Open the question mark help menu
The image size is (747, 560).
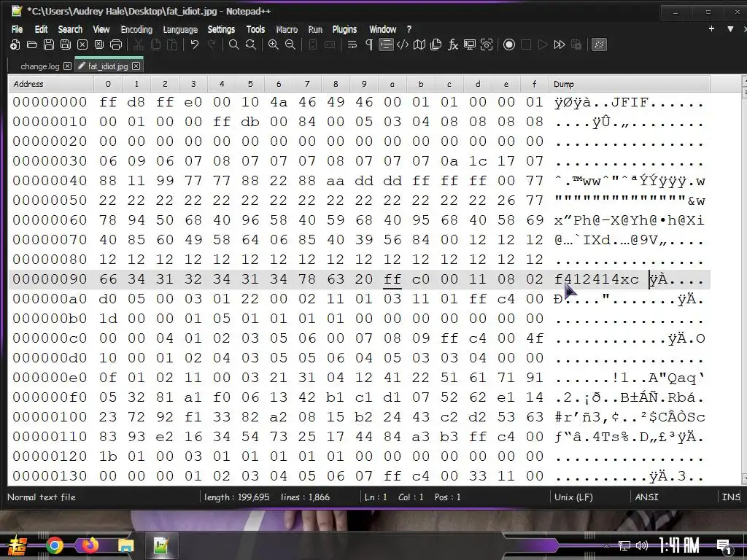tap(409, 29)
